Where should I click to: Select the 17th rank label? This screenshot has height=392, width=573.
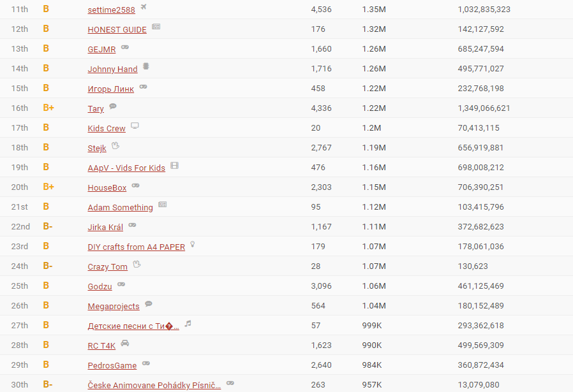[x=20, y=127]
